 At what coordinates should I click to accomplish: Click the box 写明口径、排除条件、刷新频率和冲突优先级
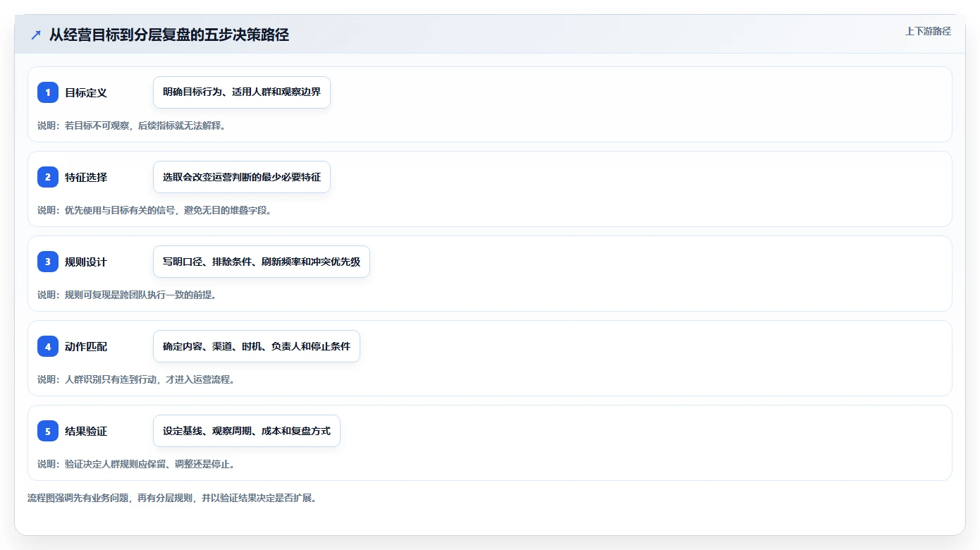[262, 262]
